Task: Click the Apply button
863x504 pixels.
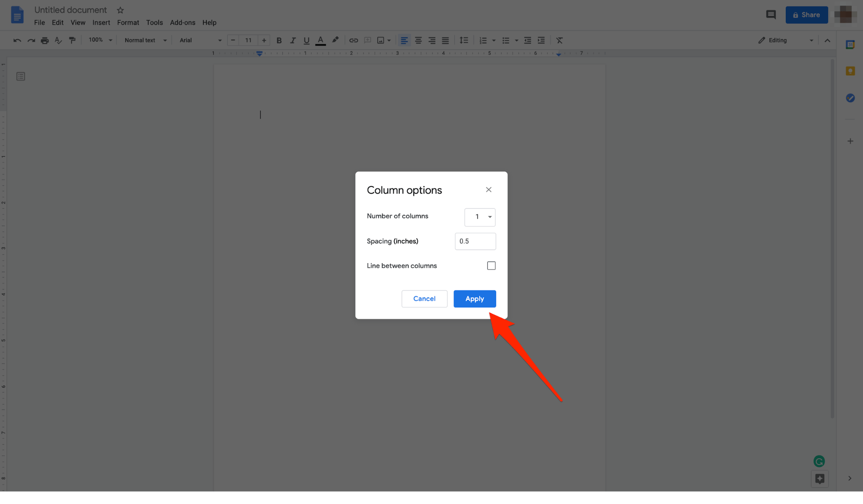Action: tap(474, 299)
